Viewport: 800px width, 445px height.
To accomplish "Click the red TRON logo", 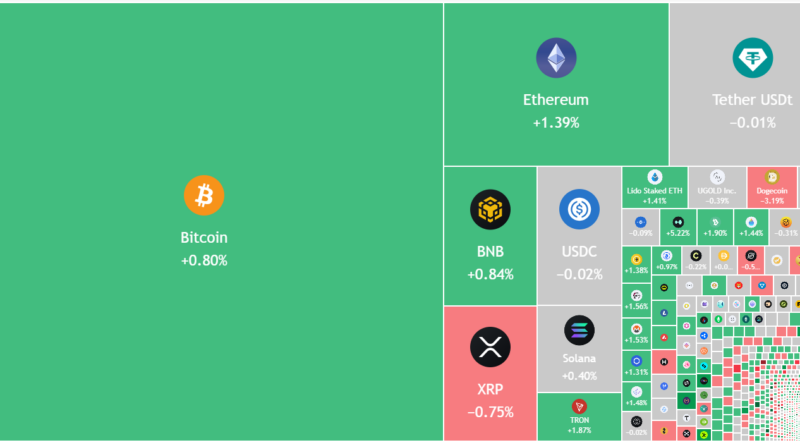I will [579, 406].
